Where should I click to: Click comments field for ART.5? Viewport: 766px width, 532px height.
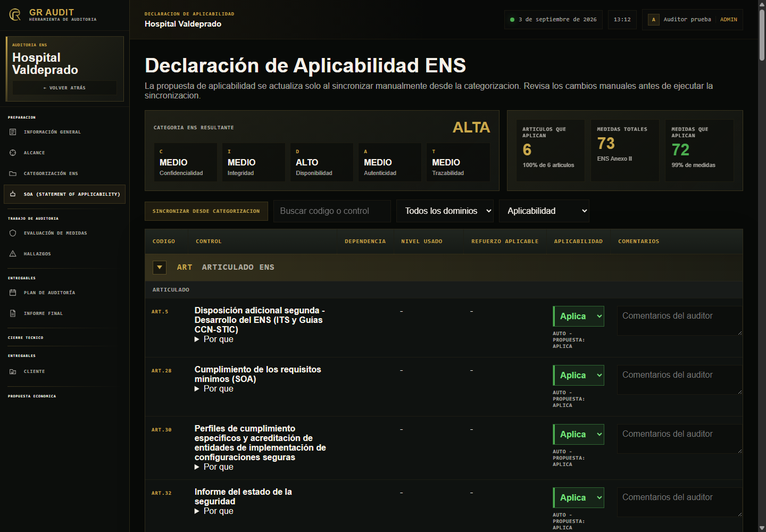pos(680,321)
